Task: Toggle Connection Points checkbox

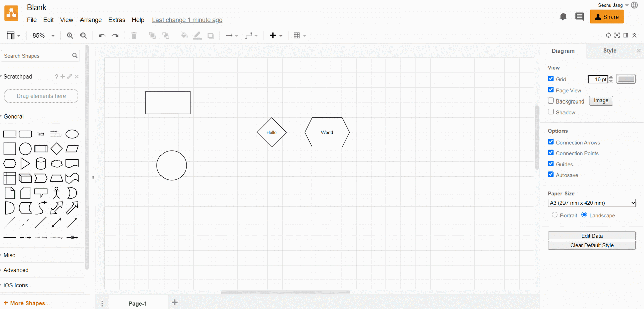Action: coord(551,153)
